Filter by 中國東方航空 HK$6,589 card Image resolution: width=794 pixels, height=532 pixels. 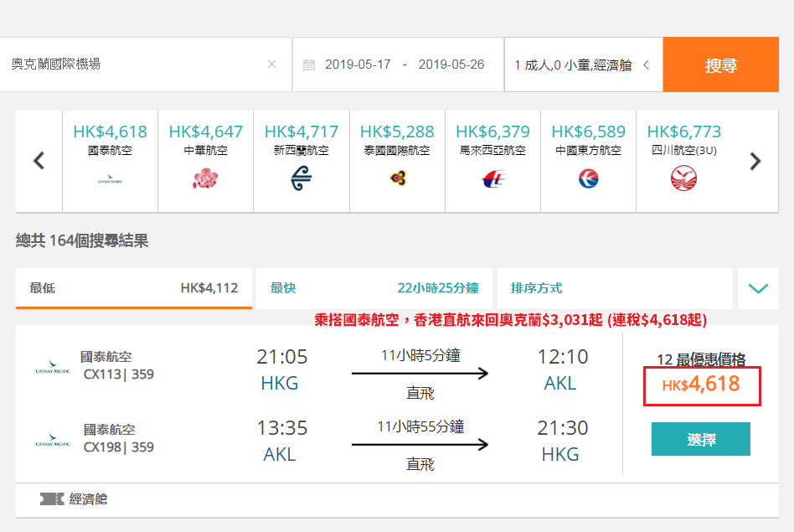point(589,161)
